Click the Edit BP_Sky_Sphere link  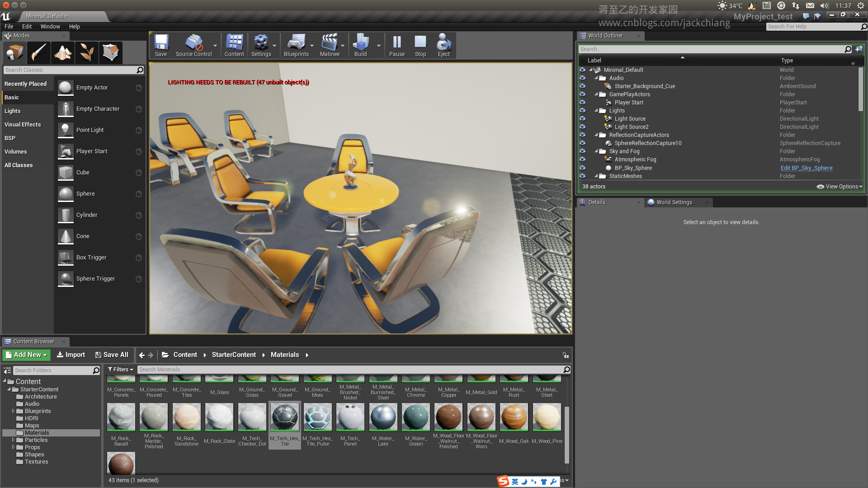806,168
